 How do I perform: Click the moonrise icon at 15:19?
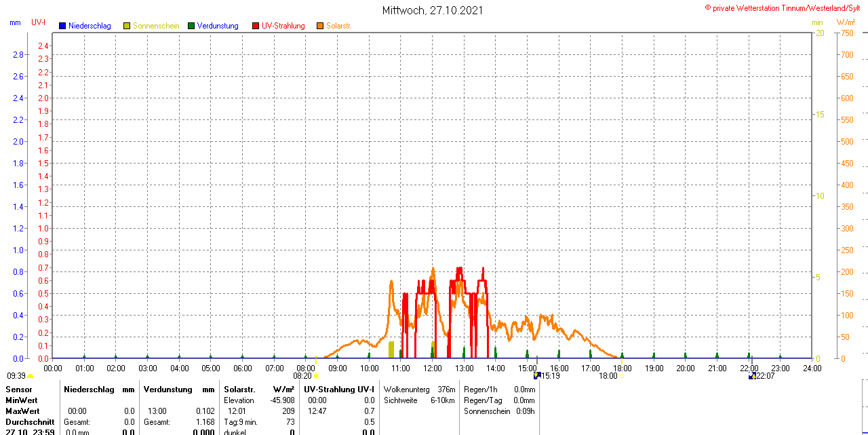pyautogui.click(x=537, y=375)
